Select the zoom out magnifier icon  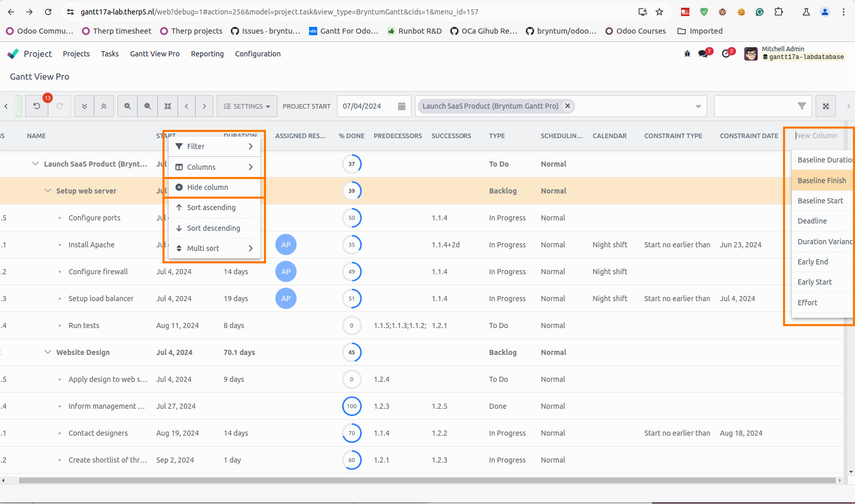148,106
